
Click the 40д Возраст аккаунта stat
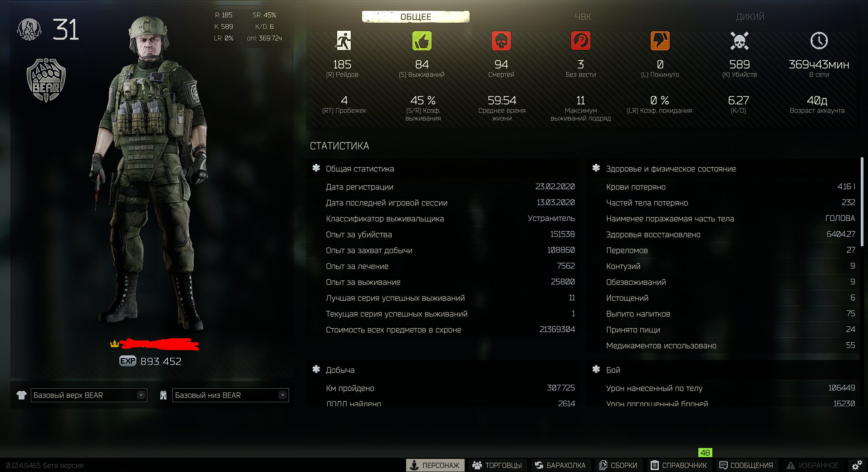pos(817,104)
